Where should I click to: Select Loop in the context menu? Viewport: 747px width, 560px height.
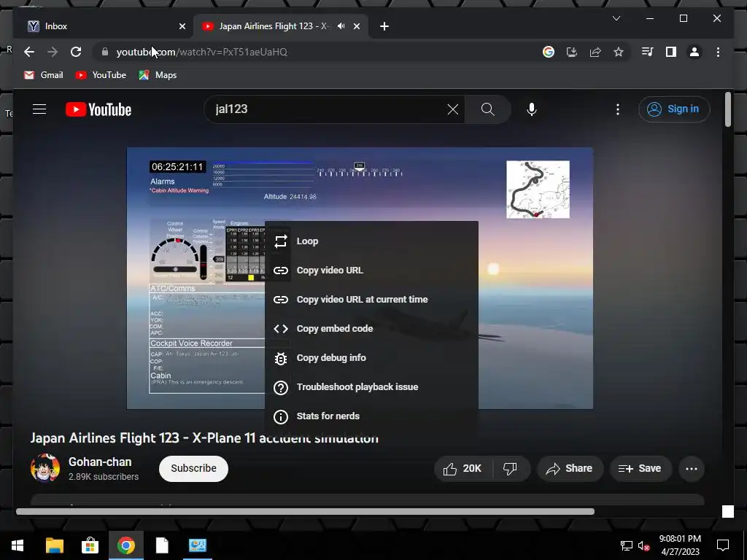click(x=371, y=241)
